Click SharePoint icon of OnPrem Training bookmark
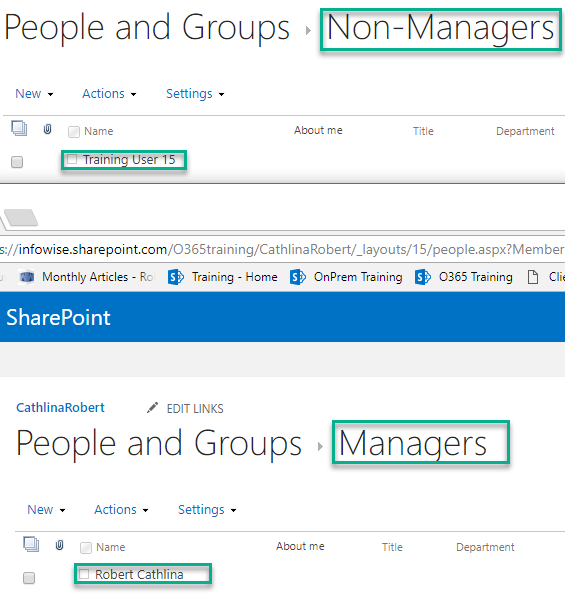The width and height of the screenshot is (565, 595). 298,277
